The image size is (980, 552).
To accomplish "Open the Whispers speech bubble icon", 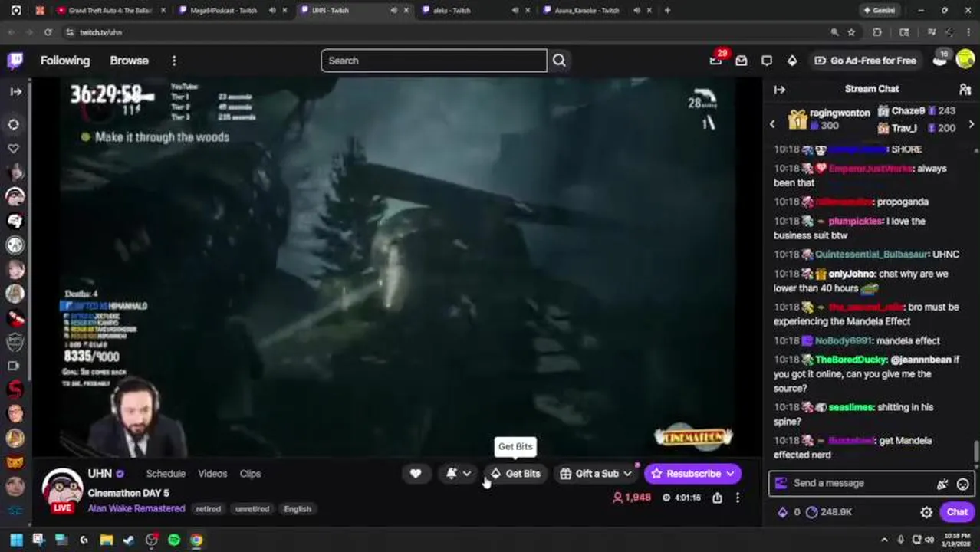I will tap(767, 61).
